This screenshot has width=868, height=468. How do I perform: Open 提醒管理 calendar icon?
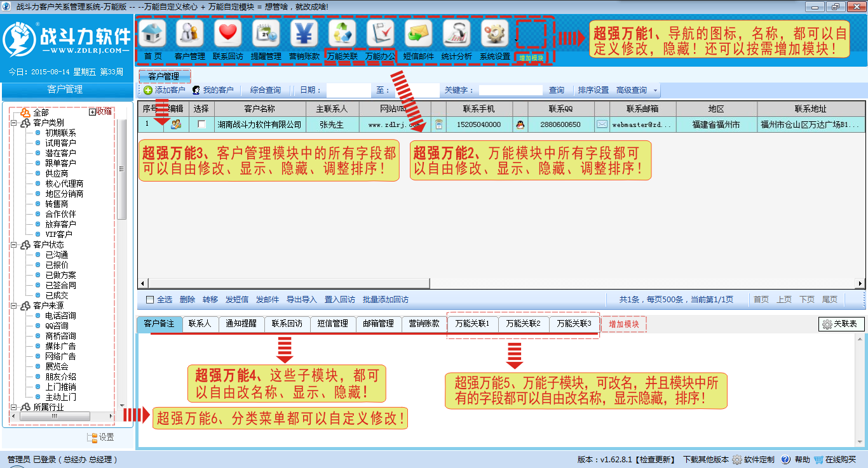[x=266, y=34]
